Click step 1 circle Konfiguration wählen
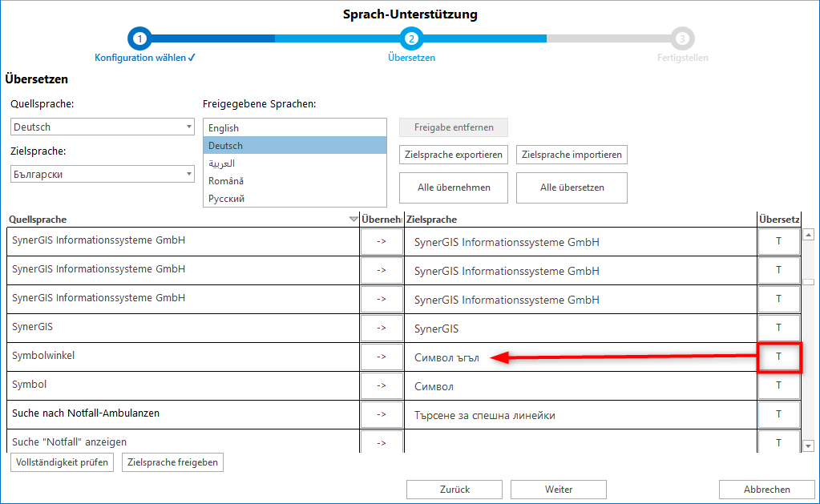The image size is (820, 504). (139, 38)
